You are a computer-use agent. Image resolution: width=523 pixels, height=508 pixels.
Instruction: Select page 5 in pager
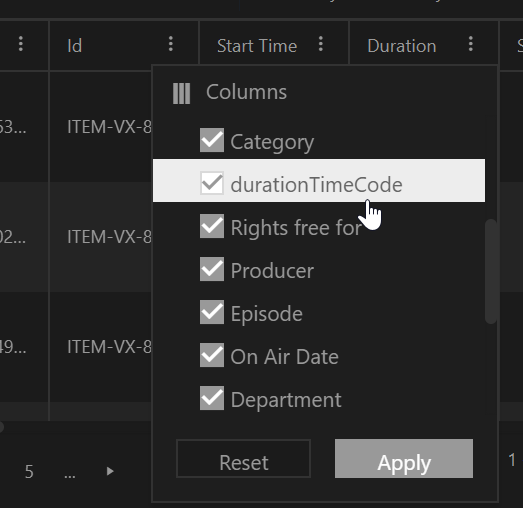point(29,472)
